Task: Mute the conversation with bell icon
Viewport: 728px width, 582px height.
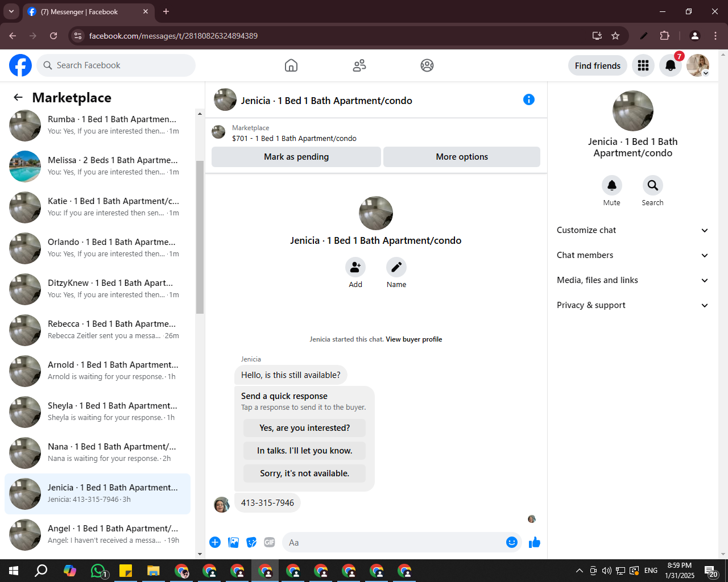Action: 612,185
